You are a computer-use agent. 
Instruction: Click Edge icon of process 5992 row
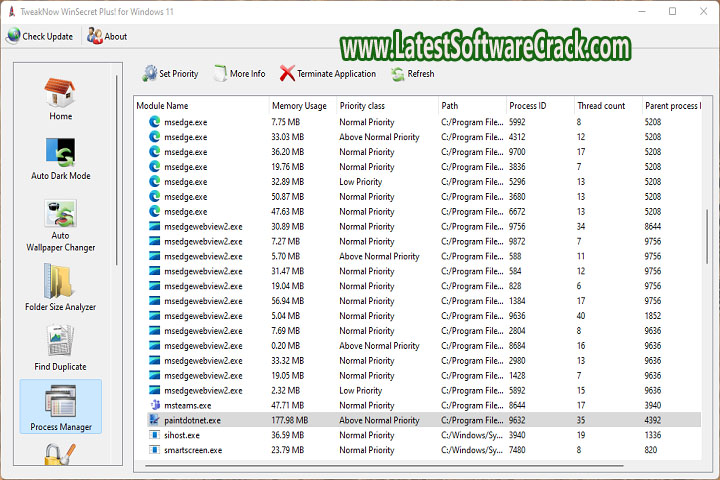click(155, 122)
